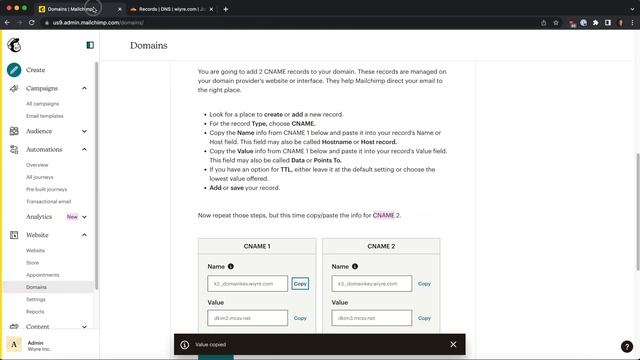Screen dimensions: 640x360
Task: Collapse the sidebar with the panel icon
Action: pos(90,45)
